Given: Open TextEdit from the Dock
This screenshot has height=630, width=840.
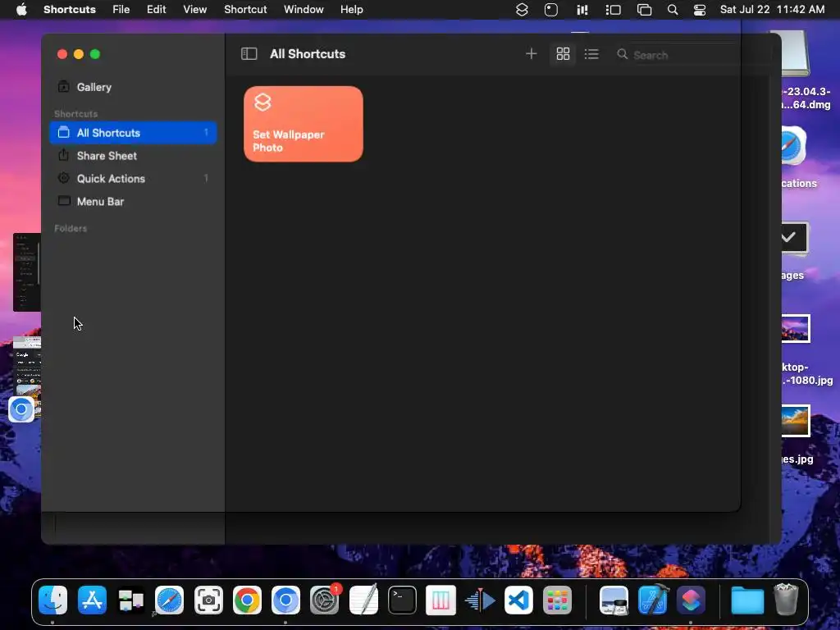Looking at the screenshot, I should [363, 600].
